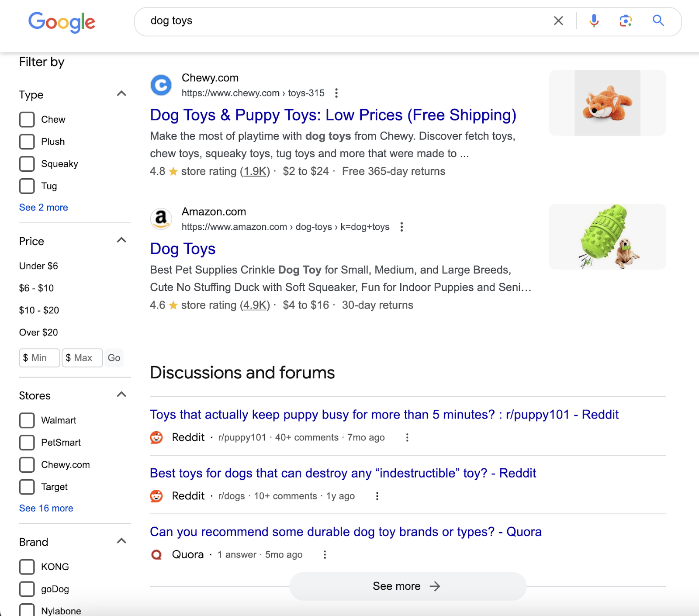Screen dimensions: 699x616
Task: Open Google Lens camera search icon
Action: [626, 21]
